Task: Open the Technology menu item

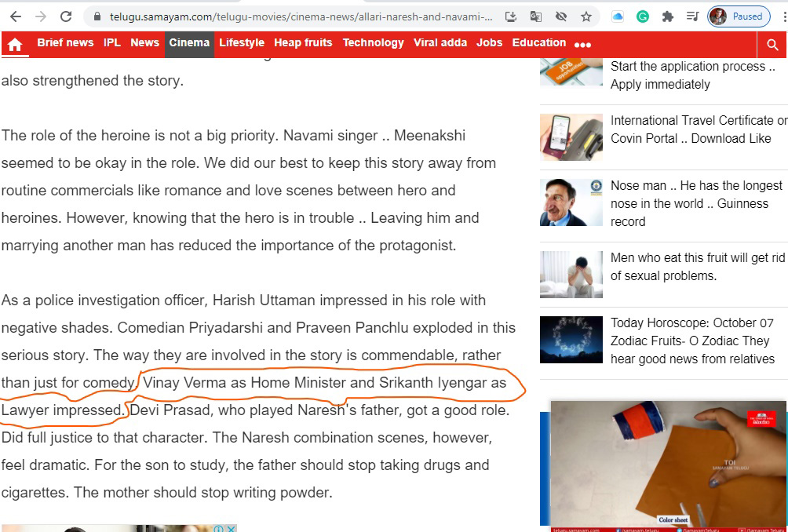Action: point(373,43)
